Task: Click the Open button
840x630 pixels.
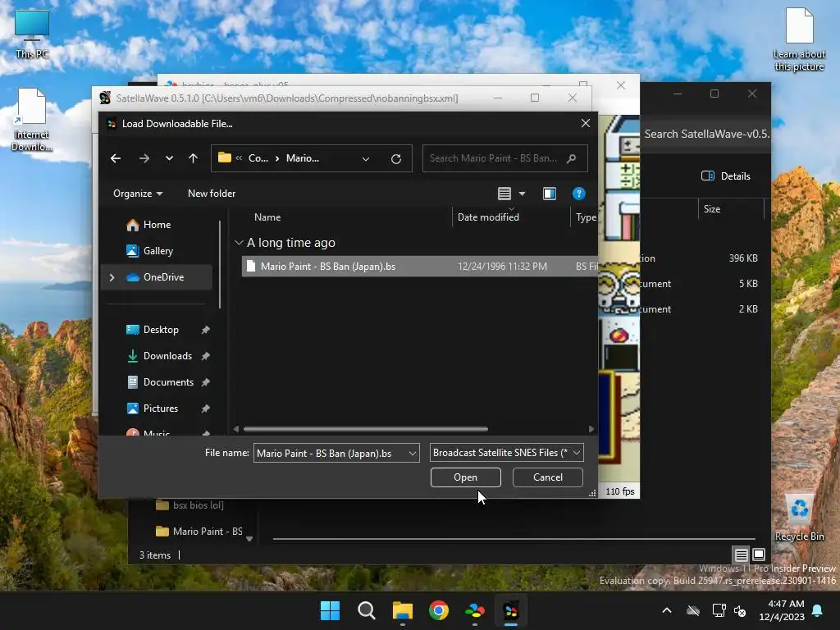Action: pyautogui.click(x=466, y=477)
